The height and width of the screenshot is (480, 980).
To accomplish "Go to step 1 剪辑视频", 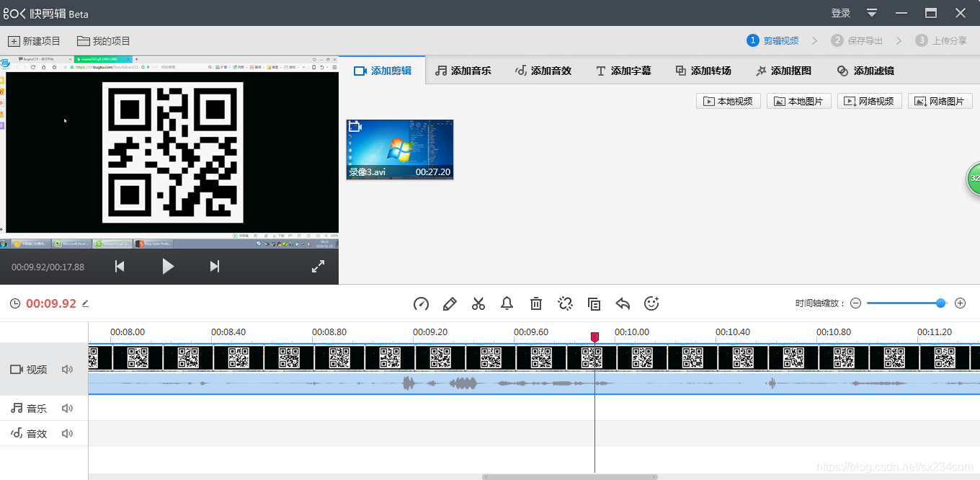I will coord(772,41).
